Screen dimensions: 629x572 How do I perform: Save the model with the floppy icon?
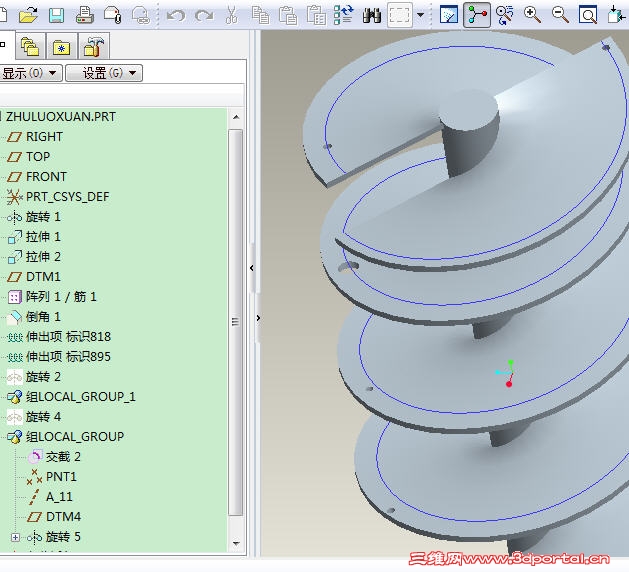(56, 15)
